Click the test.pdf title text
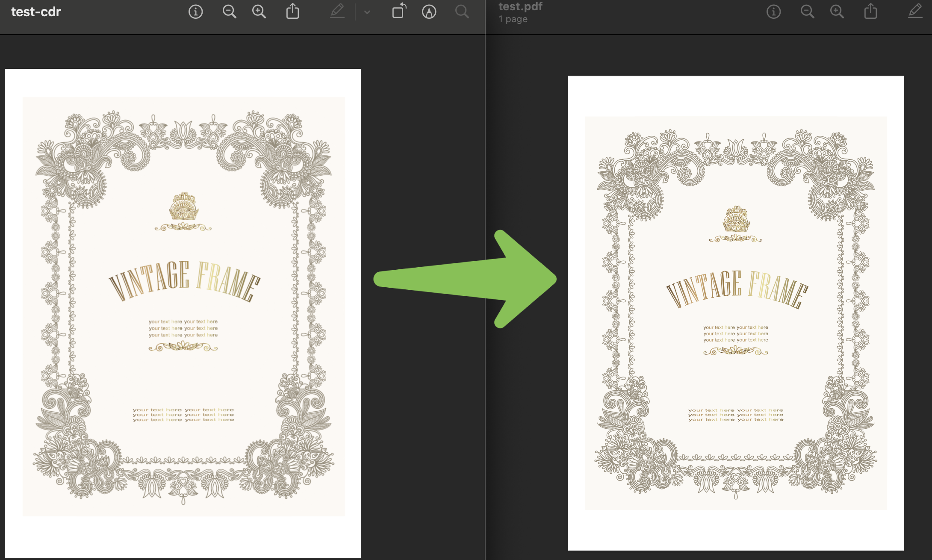The width and height of the screenshot is (932, 560). coord(520,6)
